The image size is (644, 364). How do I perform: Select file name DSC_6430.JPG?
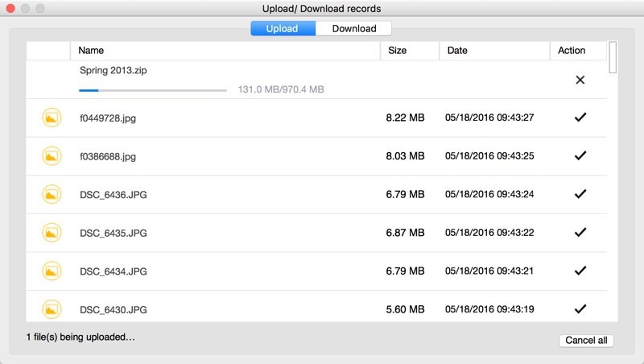[x=114, y=310]
